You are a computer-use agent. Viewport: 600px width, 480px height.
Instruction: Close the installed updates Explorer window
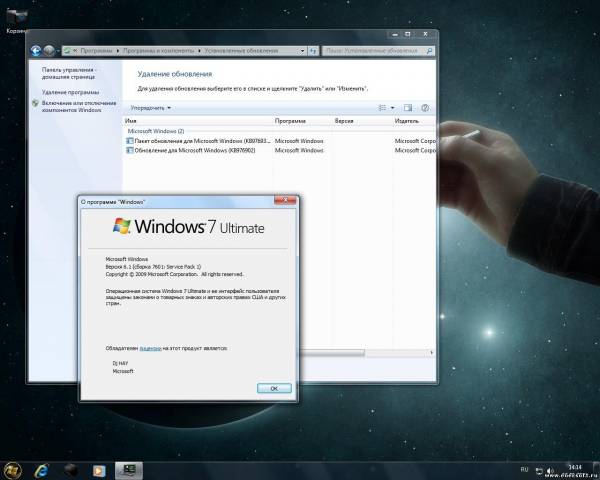(x=426, y=34)
